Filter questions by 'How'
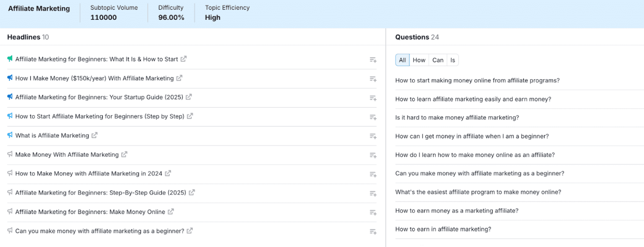The width and height of the screenshot is (644, 247). point(419,60)
